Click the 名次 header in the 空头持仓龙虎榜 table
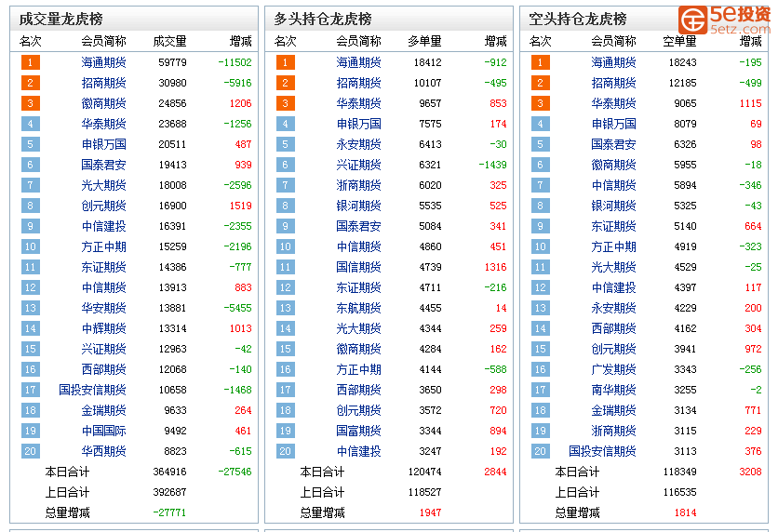This screenshot has width=778, height=532. pos(541,41)
